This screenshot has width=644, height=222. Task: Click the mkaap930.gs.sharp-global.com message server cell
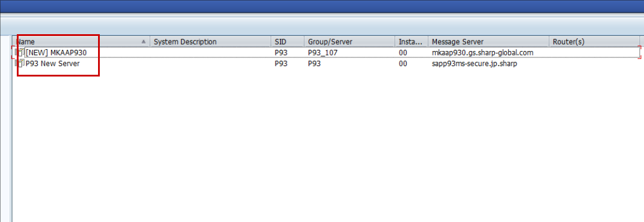click(x=483, y=53)
